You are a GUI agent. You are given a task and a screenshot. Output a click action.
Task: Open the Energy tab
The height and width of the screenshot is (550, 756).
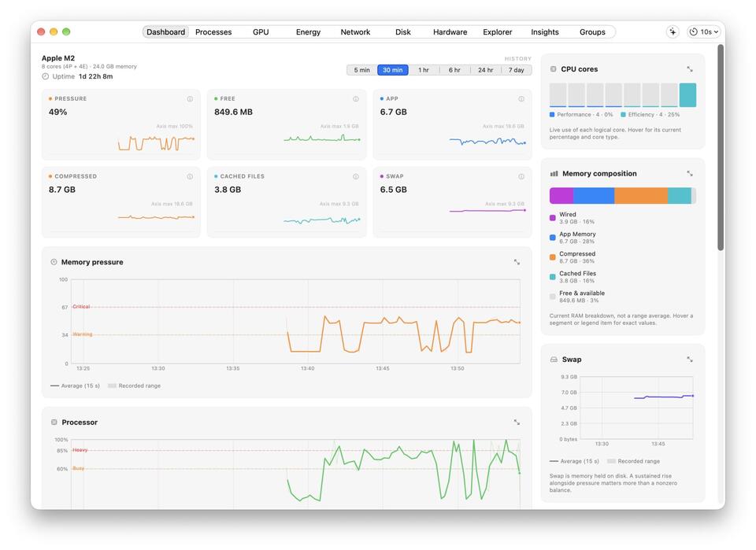(x=308, y=31)
